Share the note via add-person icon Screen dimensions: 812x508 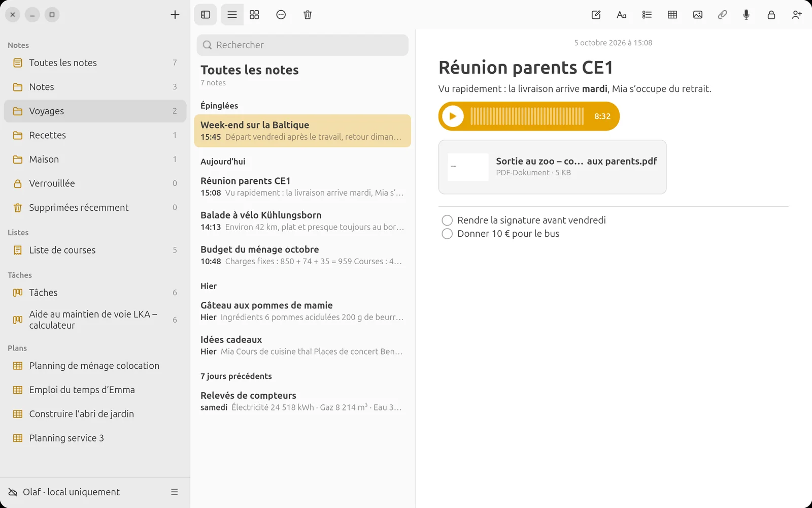(x=797, y=15)
